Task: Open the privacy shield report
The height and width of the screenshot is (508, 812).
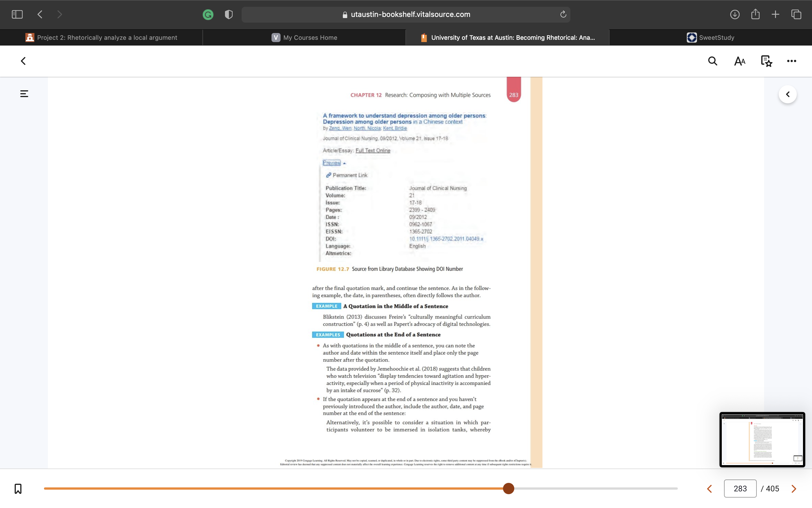Action: [x=229, y=14]
